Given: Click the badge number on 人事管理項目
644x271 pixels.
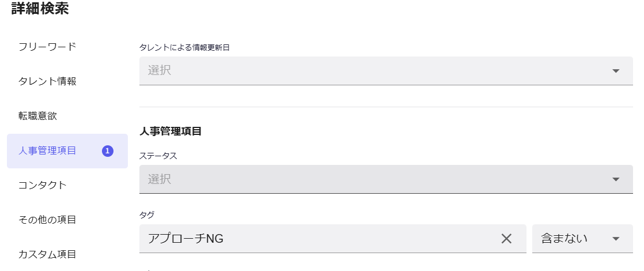Looking at the screenshot, I should (108, 151).
